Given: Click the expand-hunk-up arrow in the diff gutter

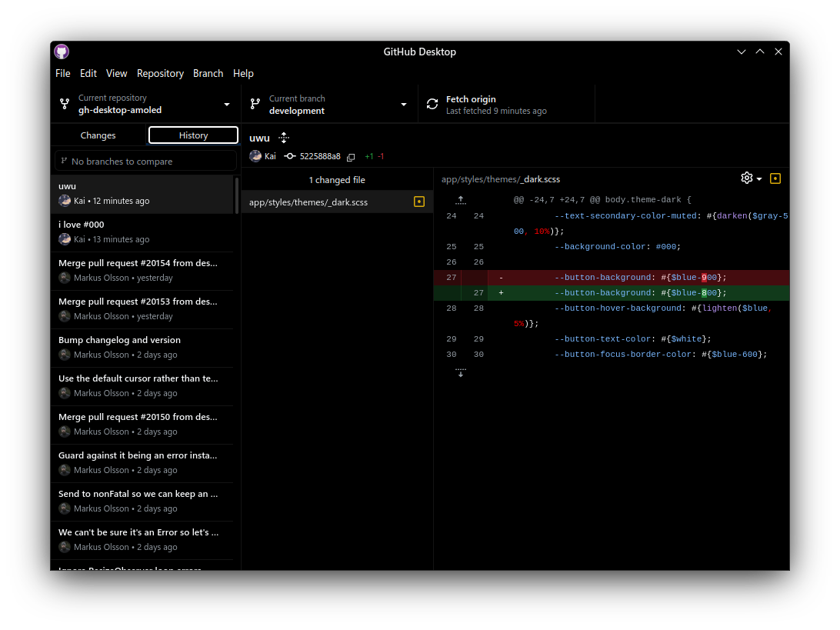Looking at the screenshot, I should (461, 200).
